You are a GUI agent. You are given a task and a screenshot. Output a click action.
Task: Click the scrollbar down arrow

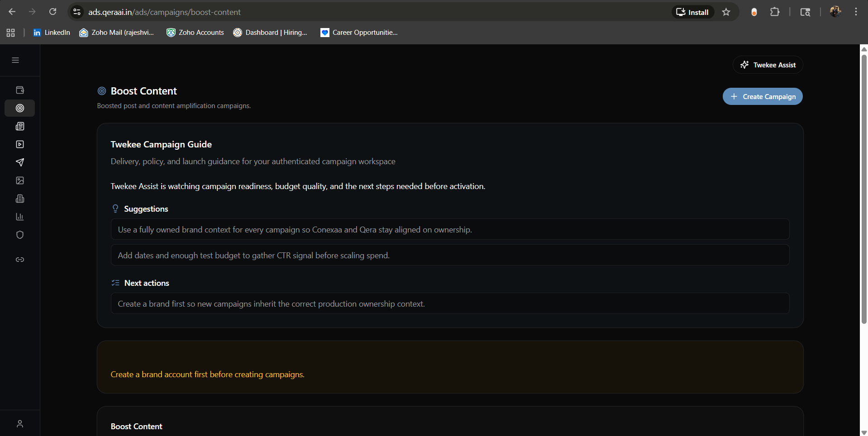coord(864,432)
